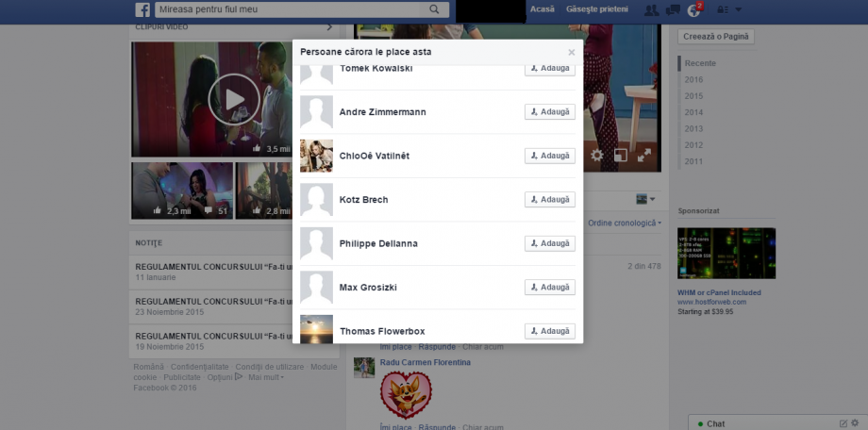The image size is (868, 430).
Task: Open Radu Carmen Florentina's profile
Action: point(426,362)
